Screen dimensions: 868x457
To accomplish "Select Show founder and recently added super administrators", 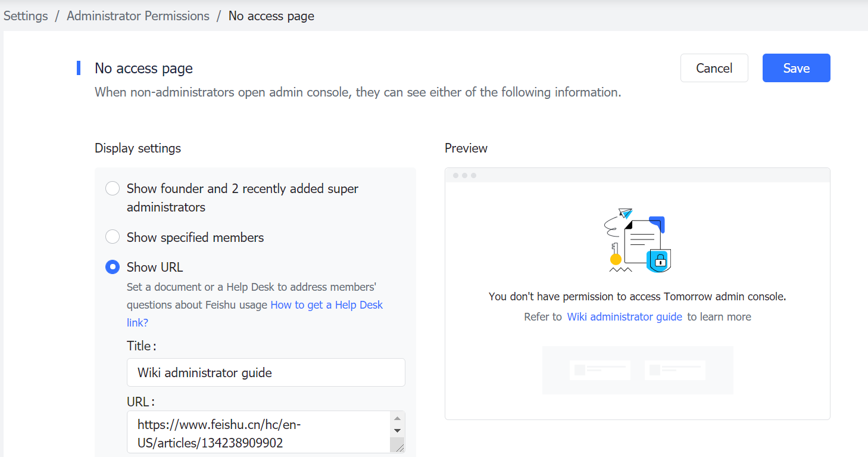I will tap(113, 188).
